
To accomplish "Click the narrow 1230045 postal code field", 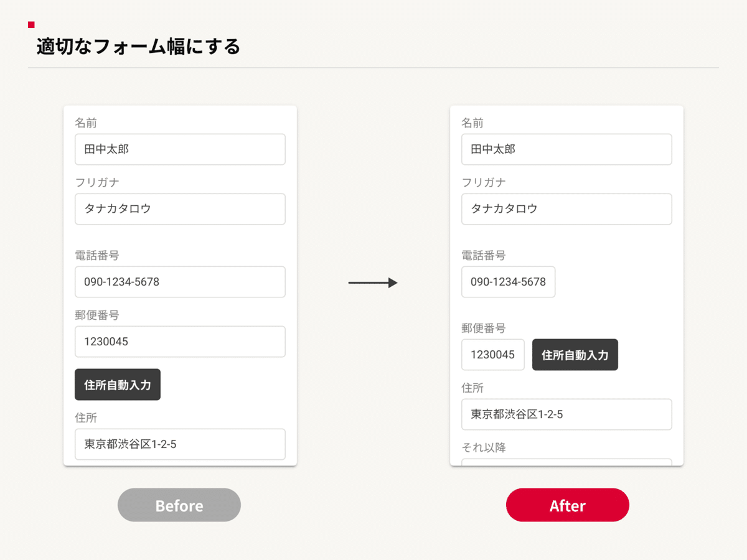I will (493, 355).
